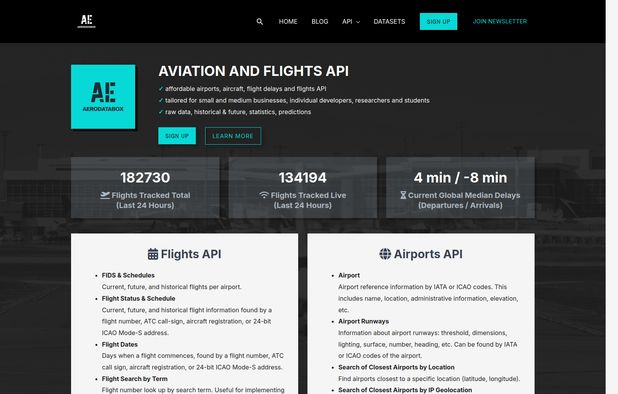This screenshot has width=618, height=394.
Task: Open the BLOG menu item
Action: point(320,22)
